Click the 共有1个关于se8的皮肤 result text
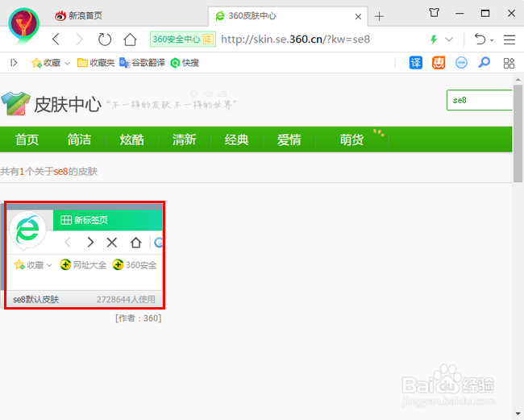524x420 pixels. pyautogui.click(x=49, y=172)
